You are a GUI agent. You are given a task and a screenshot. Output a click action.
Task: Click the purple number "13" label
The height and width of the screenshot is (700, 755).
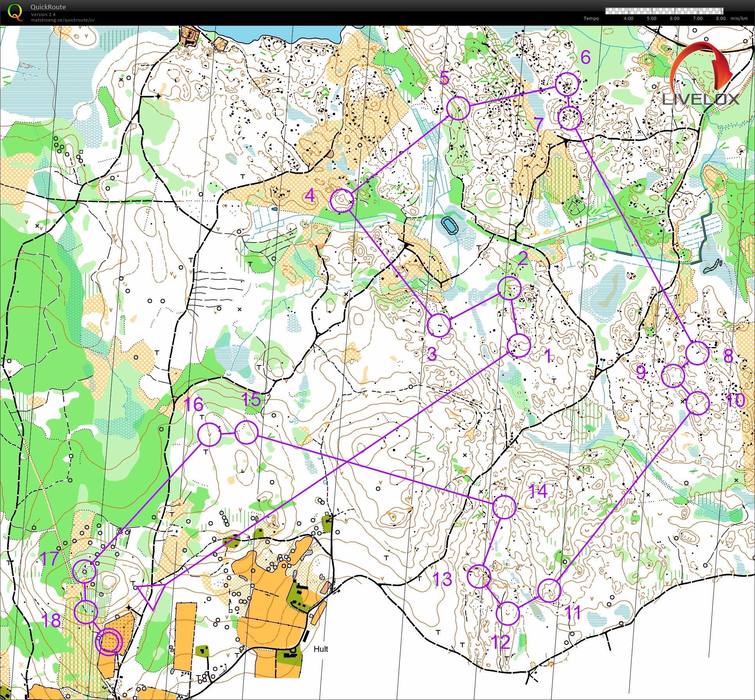tap(442, 579)
